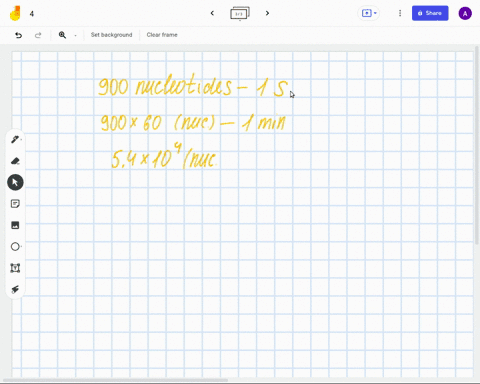Select the Laser pointer tool
Screen dimensions: 480x384
coord(15,289)
